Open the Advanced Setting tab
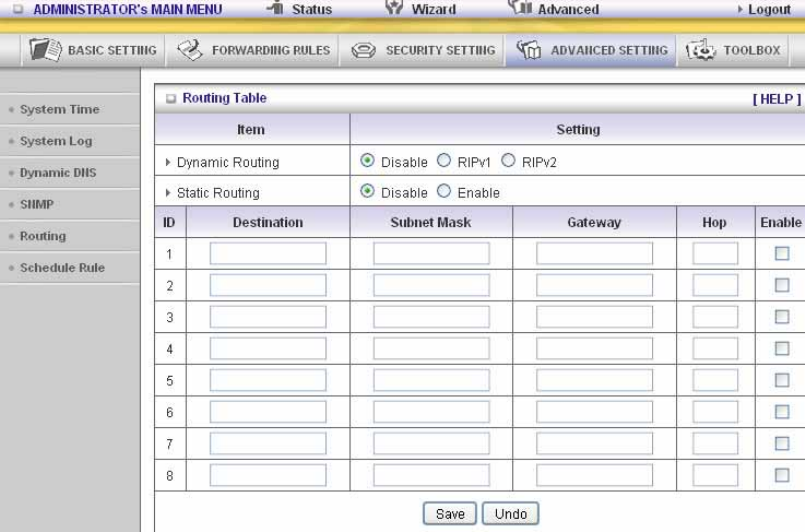Image resolution: width=805 pixels, height=532 pixels. tap(591, 50)
